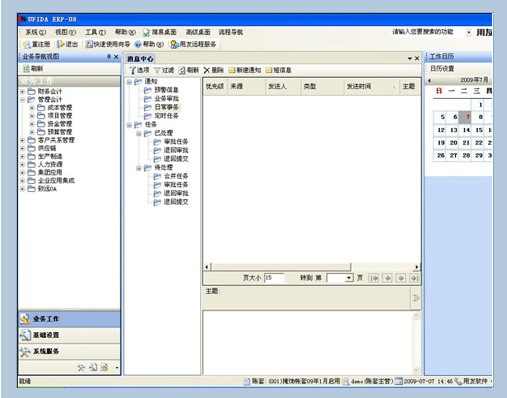The height and width of the screenshot is (398, 507).
Task: Open the 工具 menu
Action: pyautogui.click(x=95, y=32)
